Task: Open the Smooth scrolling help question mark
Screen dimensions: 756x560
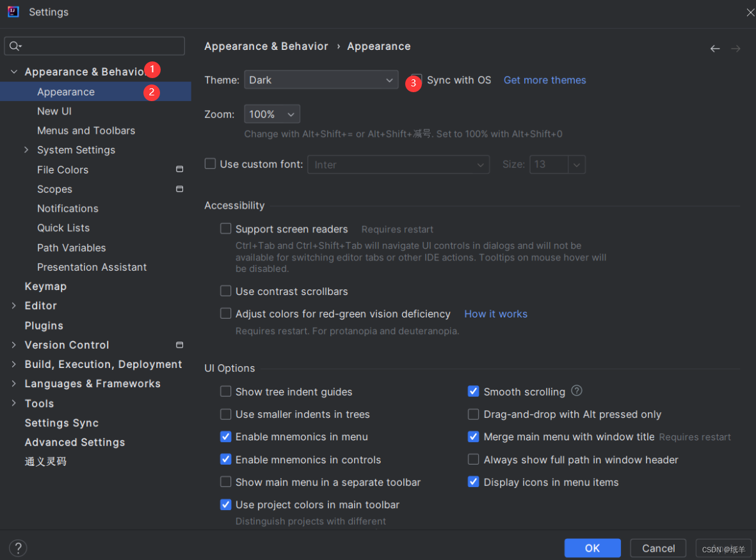Action: 577,391
